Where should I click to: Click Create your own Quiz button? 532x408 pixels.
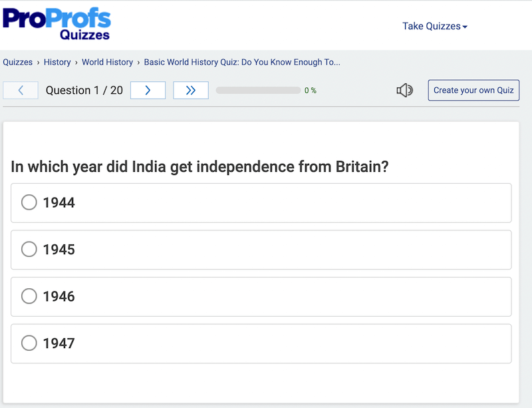(x=473, y=91)
